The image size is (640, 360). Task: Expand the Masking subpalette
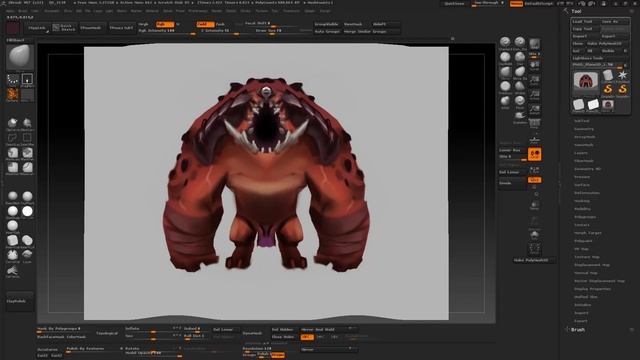pos(582,201)
